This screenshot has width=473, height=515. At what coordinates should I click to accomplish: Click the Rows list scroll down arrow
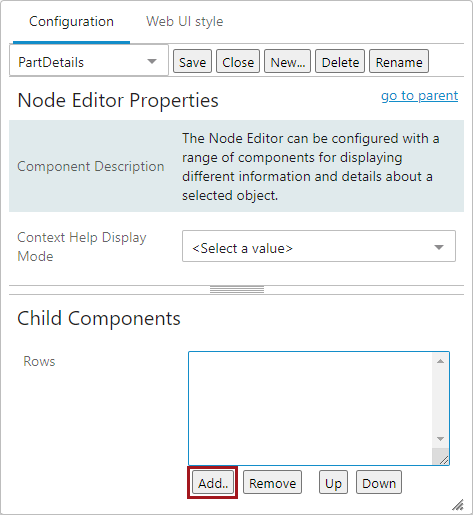click(440, 439)
